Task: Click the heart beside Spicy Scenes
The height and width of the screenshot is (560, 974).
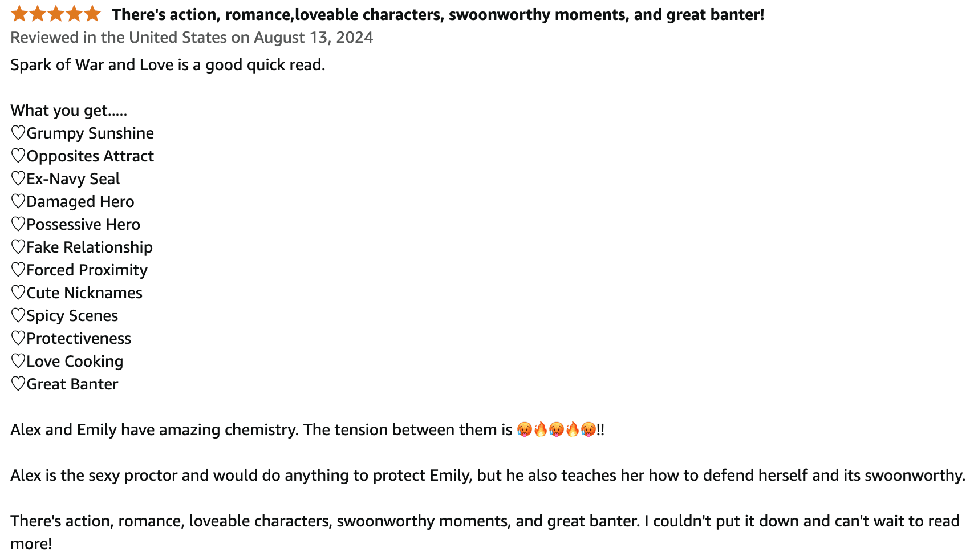Action: [18, 315]
